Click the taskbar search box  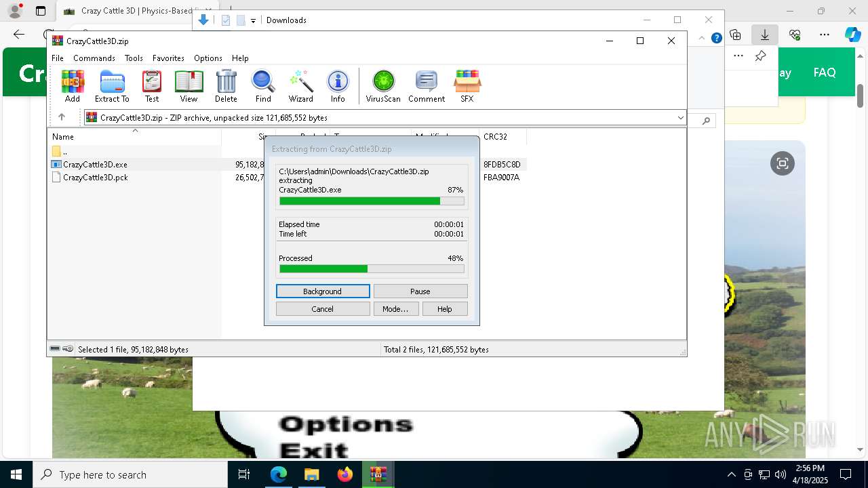[x=130, y=474]
